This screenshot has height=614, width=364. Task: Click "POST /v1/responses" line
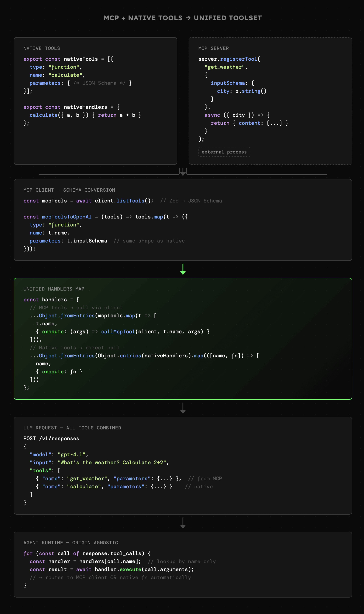[51, 438]
